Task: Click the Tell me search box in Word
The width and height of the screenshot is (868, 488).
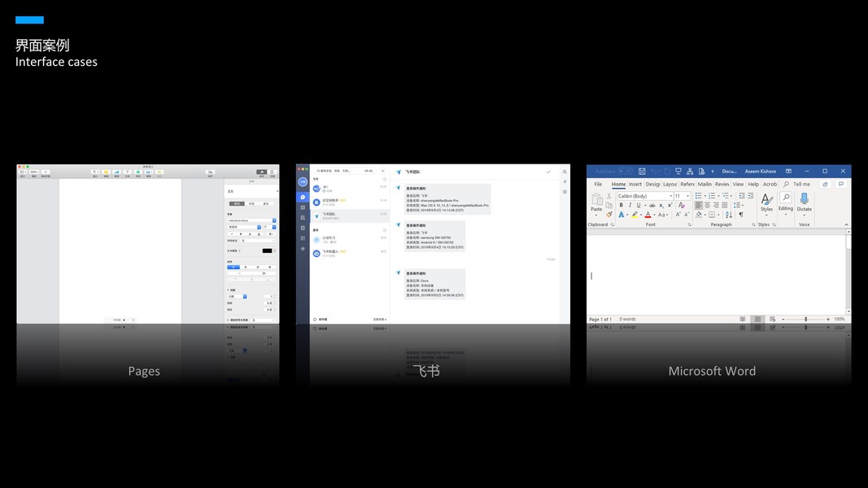Action: pos(797,185)
